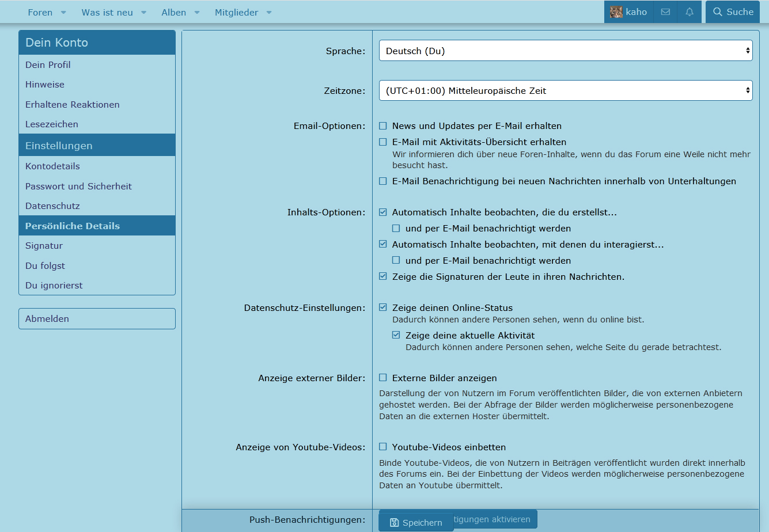Click the Suche search button
The width and height of the screenshot is (769, 532).
[733, 12]
